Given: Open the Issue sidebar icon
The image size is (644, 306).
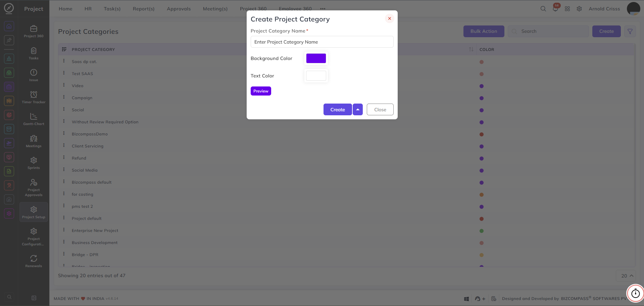Looking at the screenshot, I should click(x=34, y=75).
